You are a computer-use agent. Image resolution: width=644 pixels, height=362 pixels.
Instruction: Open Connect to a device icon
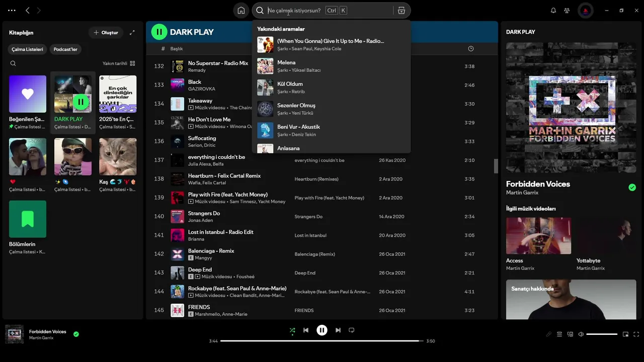[570, 334]
